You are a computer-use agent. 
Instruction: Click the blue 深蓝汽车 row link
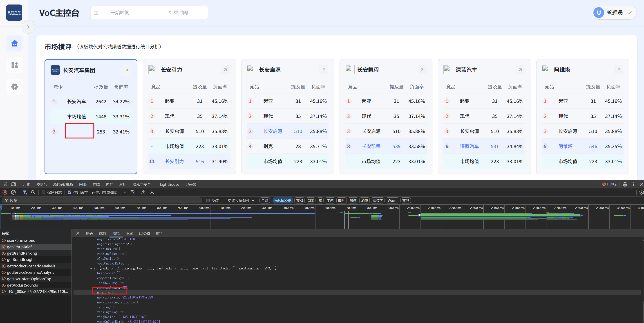coord(470,146)
